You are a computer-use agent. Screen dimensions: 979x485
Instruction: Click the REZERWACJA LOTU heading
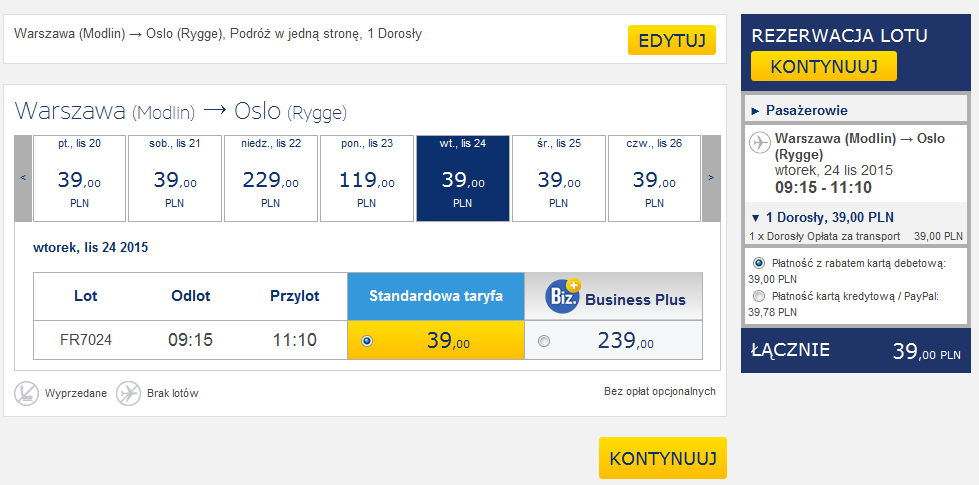[x=839, y=36]
